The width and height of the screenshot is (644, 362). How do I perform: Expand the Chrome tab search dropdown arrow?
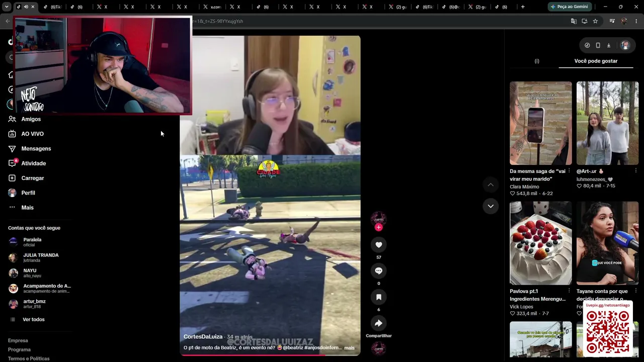point(7,7)
